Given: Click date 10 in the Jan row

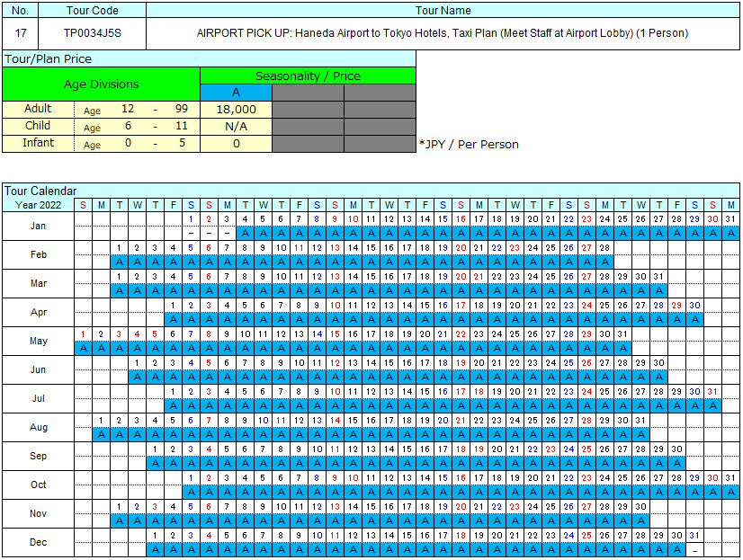Looking at the screenshot, I should (353, 218).
